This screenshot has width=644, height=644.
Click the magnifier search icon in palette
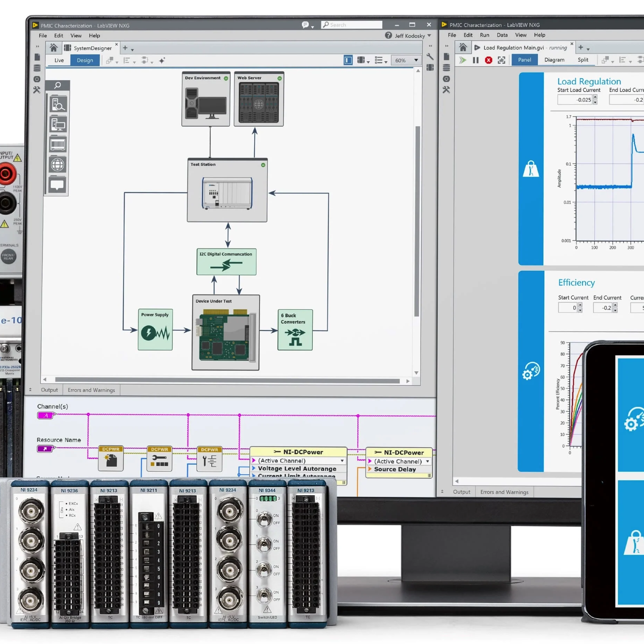click(x=58, y=85)
